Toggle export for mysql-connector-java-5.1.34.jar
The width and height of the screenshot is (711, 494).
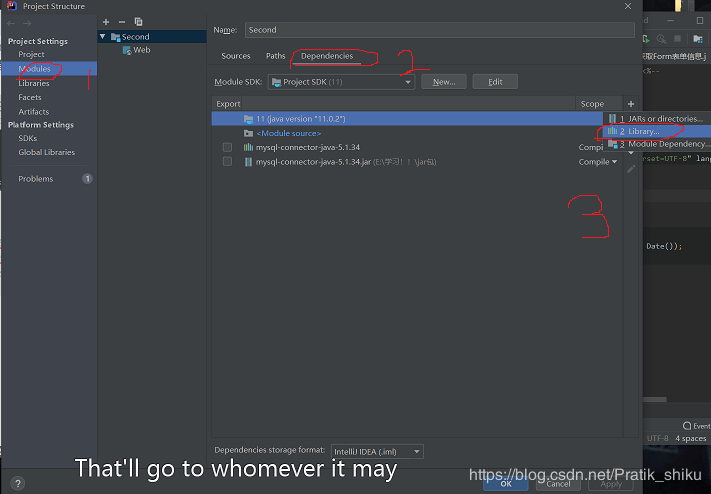click(x=227, y=161)
